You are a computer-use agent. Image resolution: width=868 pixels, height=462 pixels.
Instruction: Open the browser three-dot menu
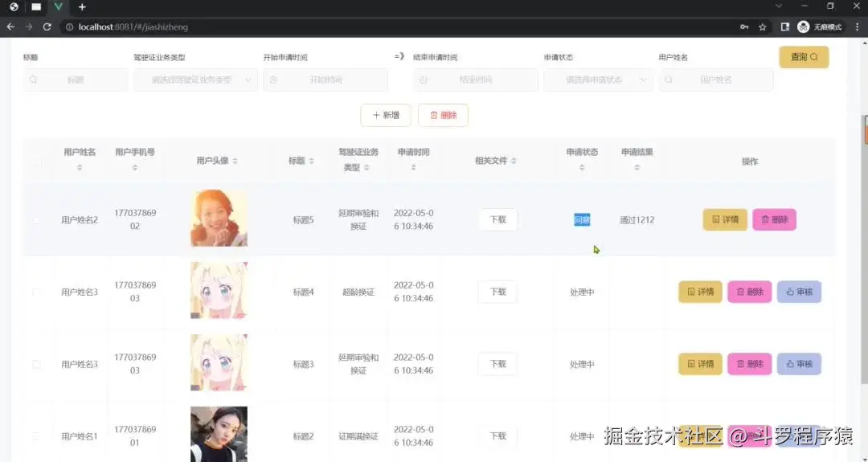tap(858, 27)
